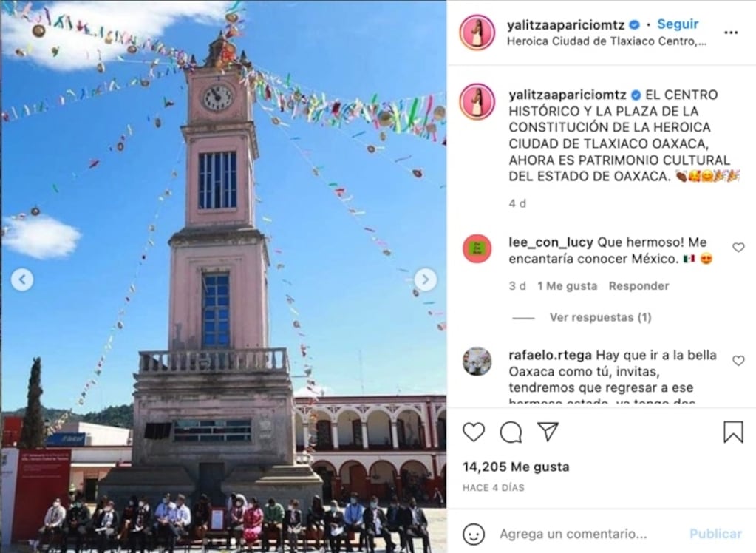
Task: Go to the previous photo in carousel
Action: pos(22,279)
